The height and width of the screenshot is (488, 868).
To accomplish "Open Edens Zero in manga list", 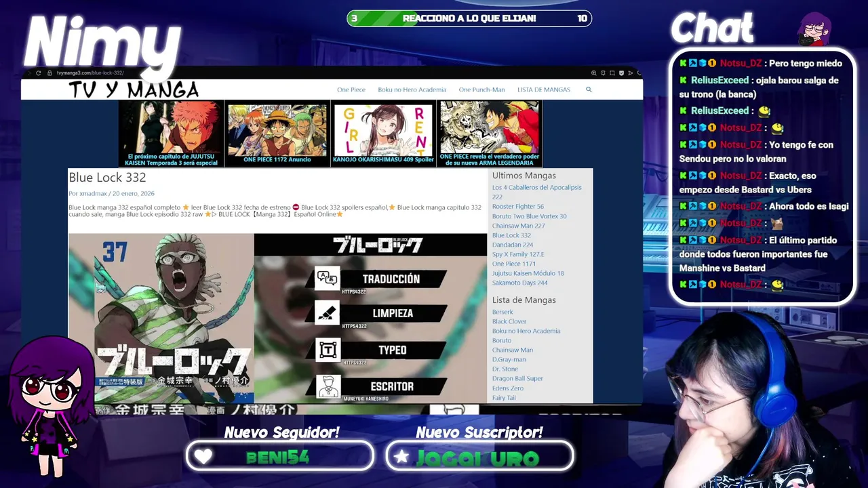I will 508,388.
